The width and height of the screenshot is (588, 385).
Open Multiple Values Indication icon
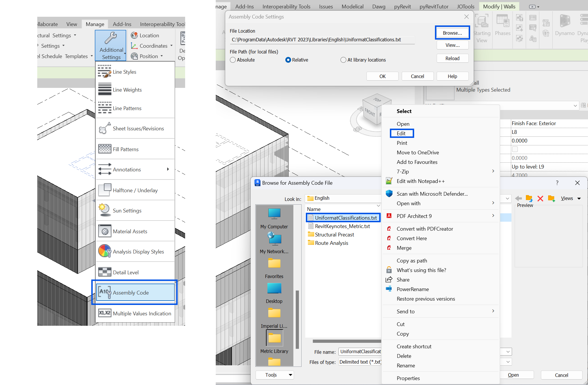click(104, 313)
